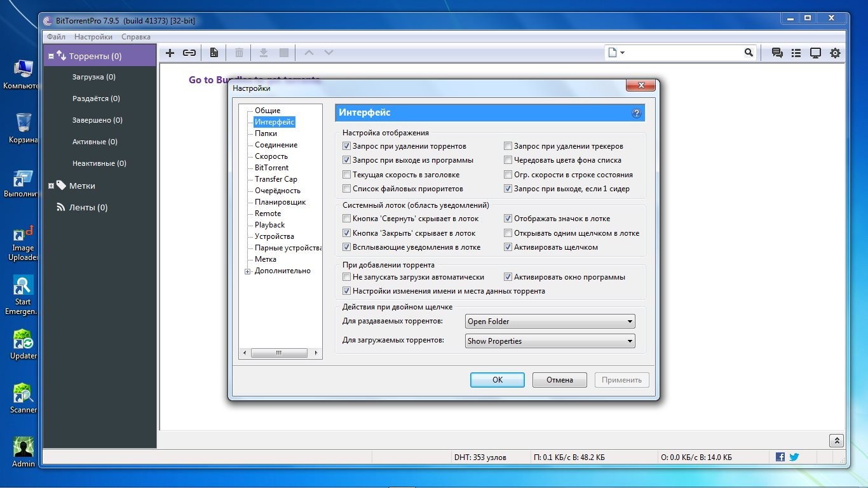Select Общие in settings tree
The width and height of the screenshot is (868, 488).
268,111
